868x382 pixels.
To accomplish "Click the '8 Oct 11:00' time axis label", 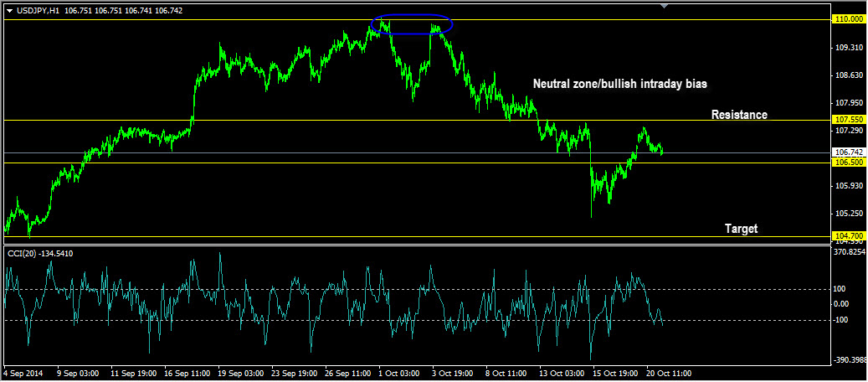I will 507,374.
